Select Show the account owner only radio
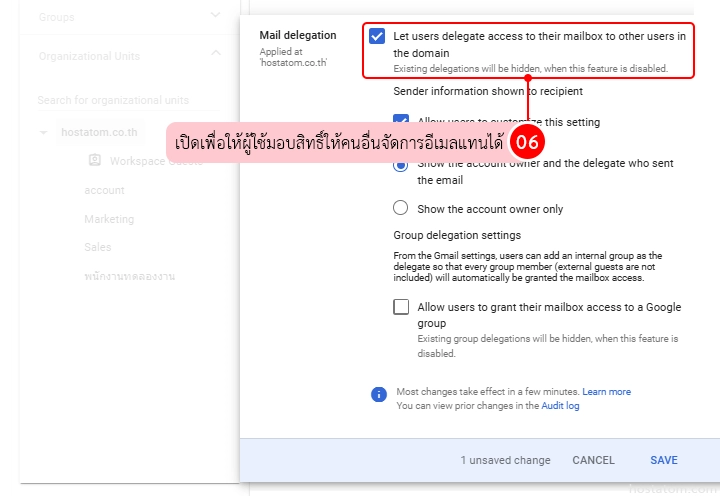Screen dimensions: 720x496 tap(400, 208)
